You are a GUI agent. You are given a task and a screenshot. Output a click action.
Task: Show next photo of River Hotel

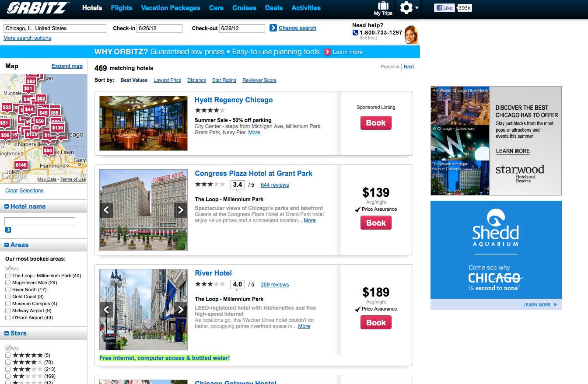coord(181,310)
